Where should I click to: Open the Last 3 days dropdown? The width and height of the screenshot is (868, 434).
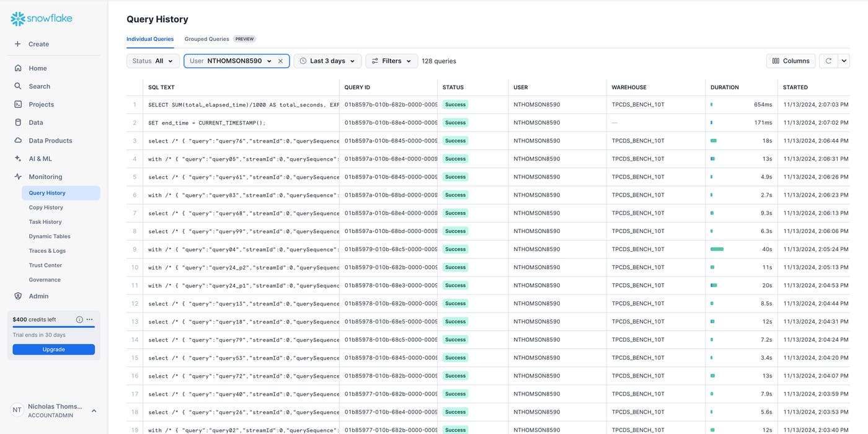327,61
